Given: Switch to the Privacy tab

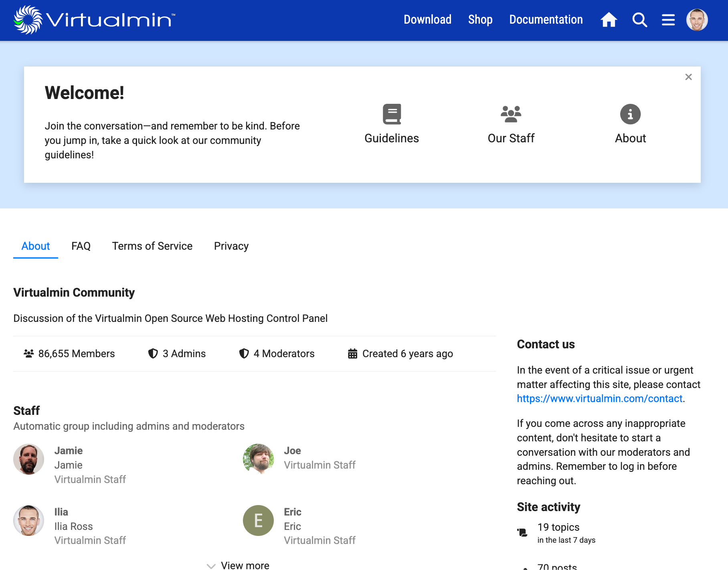Looking at the screenshot, I should click(x=231, y=246).
